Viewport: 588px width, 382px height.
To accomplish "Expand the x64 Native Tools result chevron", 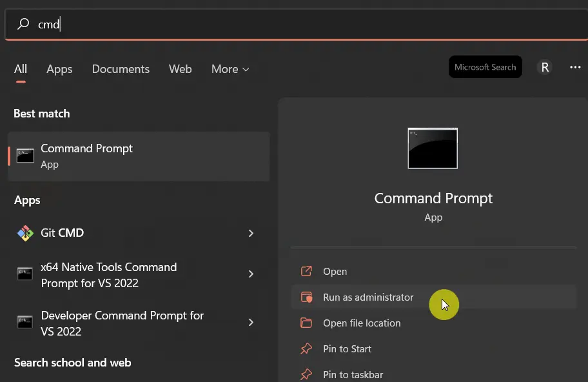I will click(251, 274).
